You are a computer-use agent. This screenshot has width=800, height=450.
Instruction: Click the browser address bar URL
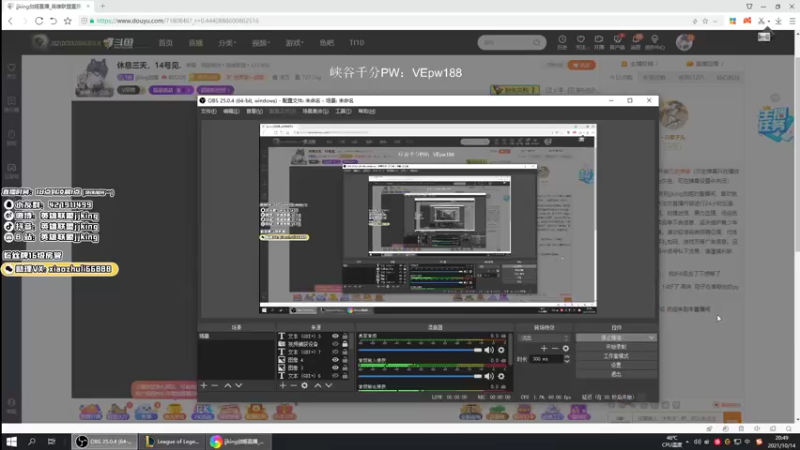click(178, 21)
